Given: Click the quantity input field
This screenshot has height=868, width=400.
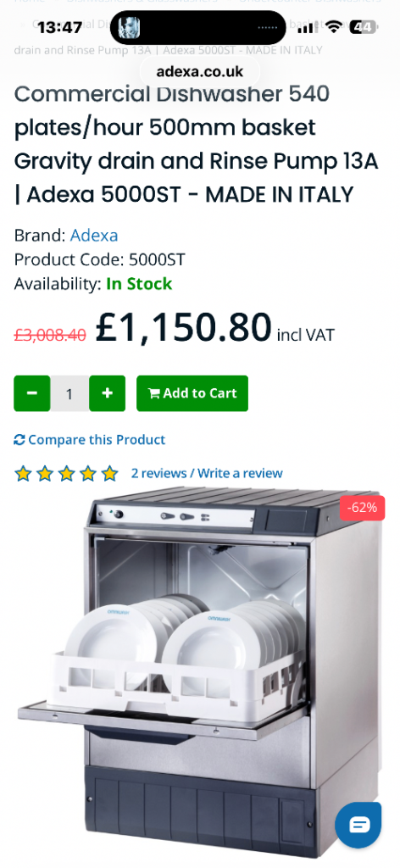Looking at the screenshot, I should pos(69,393).
